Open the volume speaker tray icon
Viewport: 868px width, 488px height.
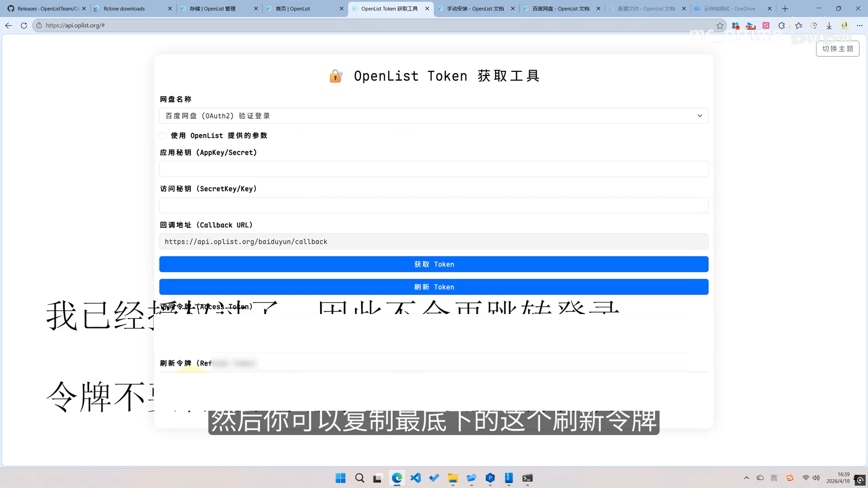[x=816, y=478]
